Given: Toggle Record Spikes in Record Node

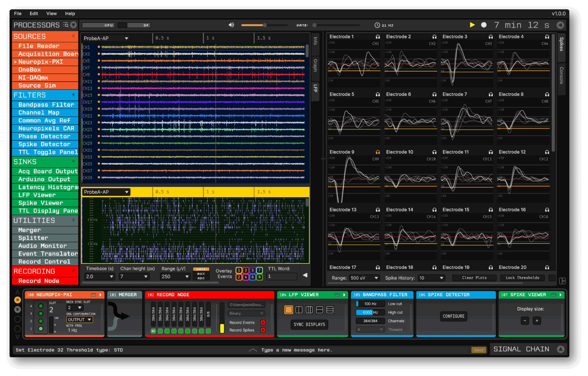Looking at the screenshot, I should pyautogui.click(x=263, y=330).
